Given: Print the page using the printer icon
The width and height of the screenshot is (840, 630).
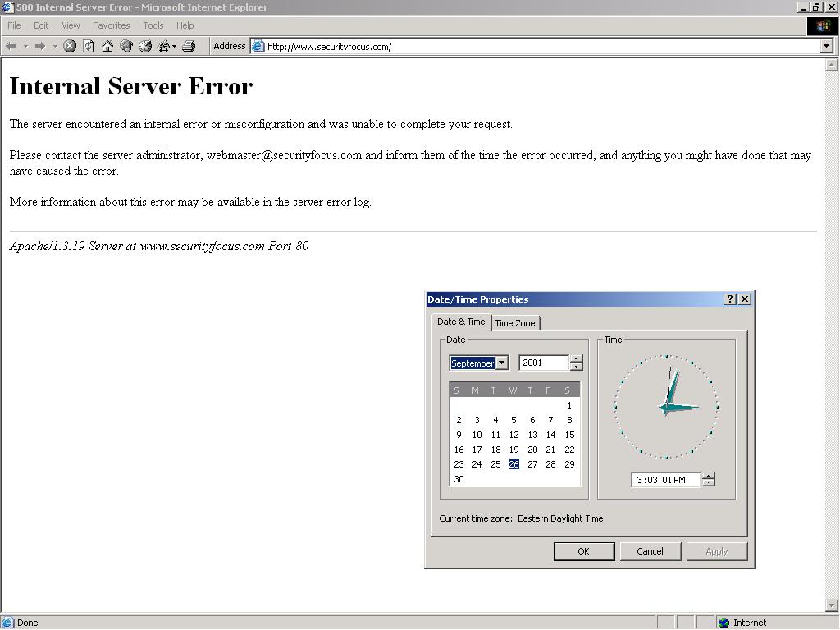Looking at the screenshot, I should pyautogui.click(x=188, y=46).
